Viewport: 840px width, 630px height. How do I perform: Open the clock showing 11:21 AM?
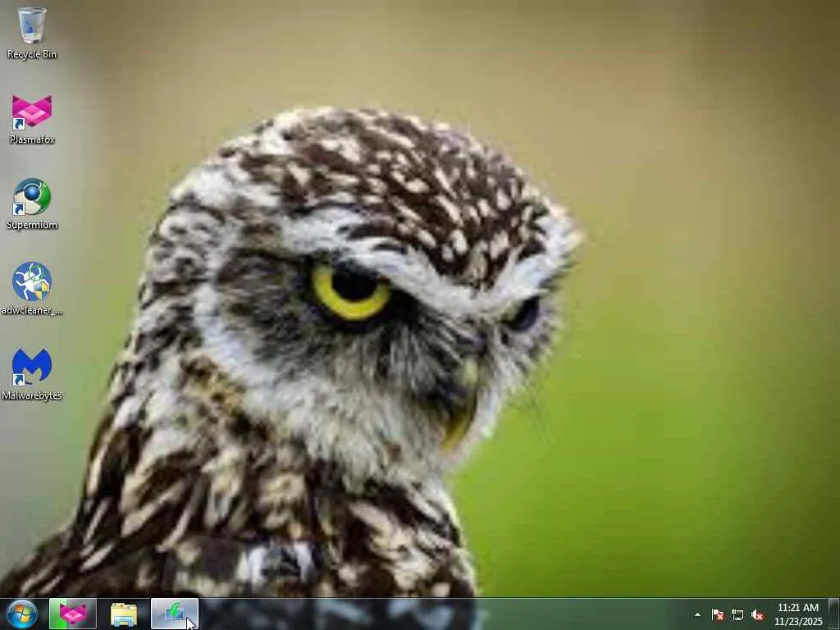coord(797,614)
